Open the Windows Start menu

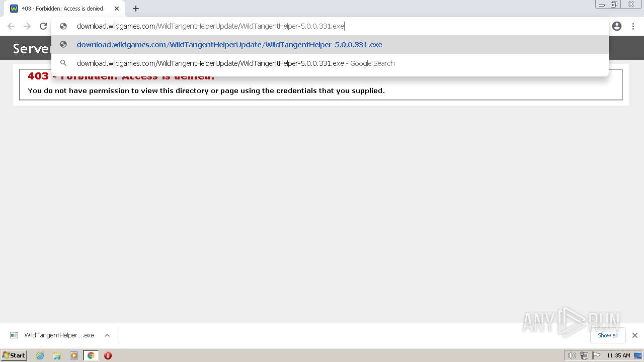point(14,355)
